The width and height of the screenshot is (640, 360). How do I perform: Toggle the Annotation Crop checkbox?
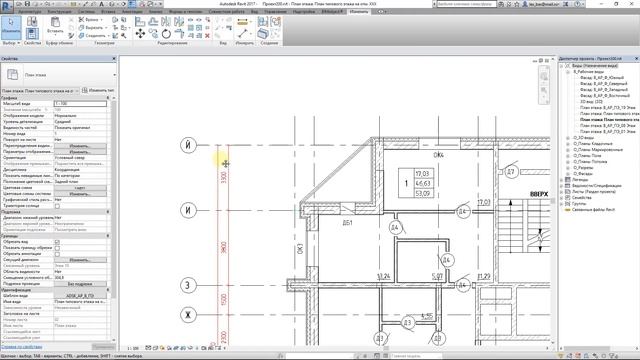click(x=57, y=254)
